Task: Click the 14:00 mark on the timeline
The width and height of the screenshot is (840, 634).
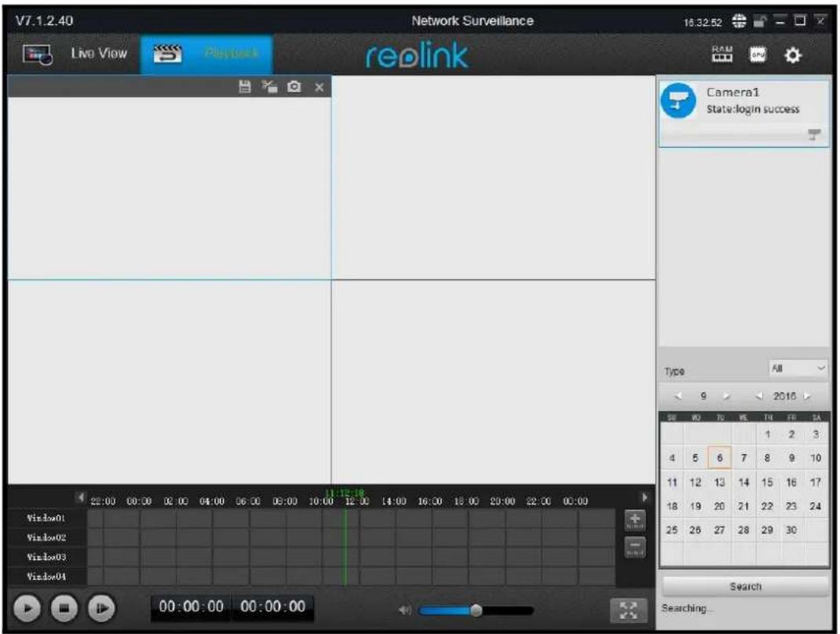Action: pos(394,501)
